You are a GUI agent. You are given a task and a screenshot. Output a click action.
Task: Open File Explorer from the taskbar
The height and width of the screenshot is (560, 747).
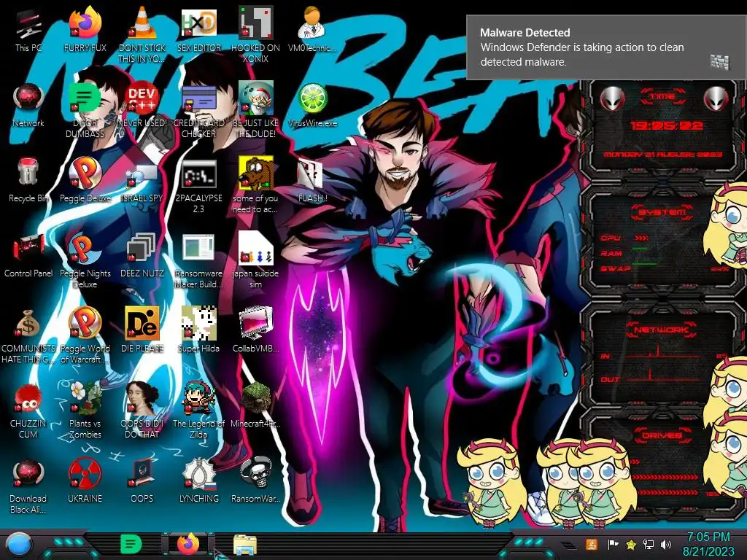245,545
